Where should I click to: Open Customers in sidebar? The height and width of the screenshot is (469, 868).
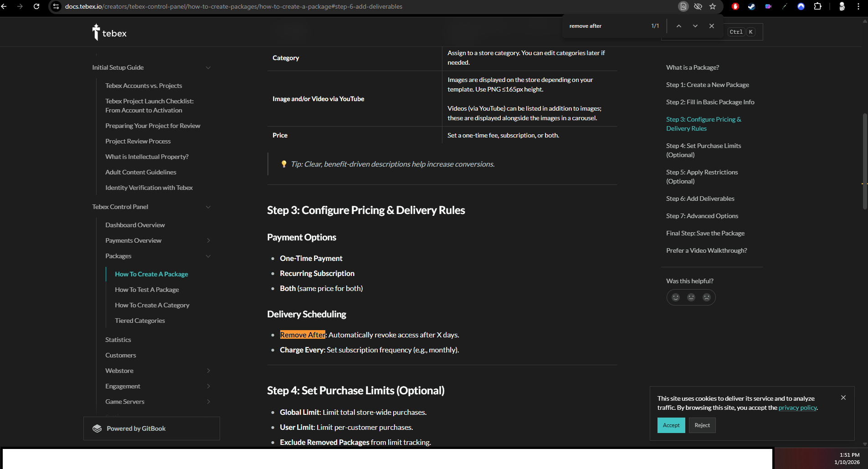(x=121, y=355)
